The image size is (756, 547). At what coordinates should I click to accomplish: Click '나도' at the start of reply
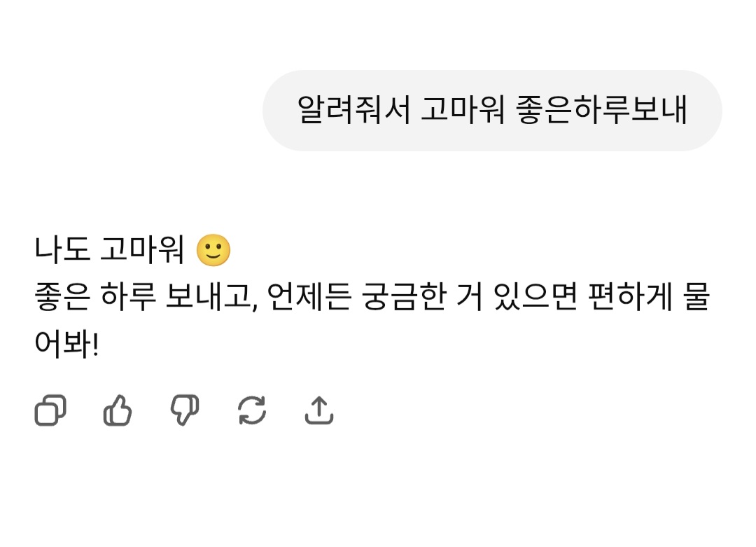coord(62,250)
